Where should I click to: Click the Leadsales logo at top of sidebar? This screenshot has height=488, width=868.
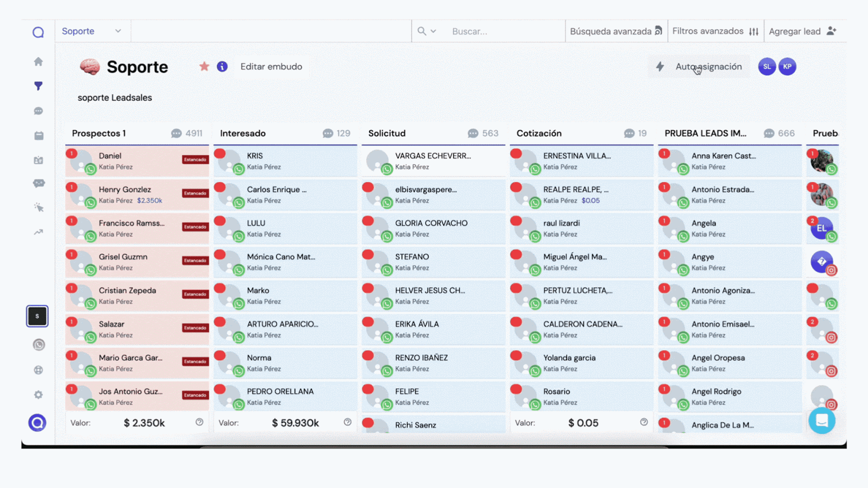[x=38, y=32]
